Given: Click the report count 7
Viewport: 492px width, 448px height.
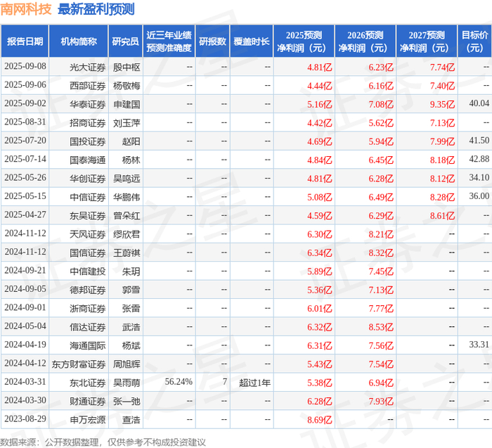Looking at the screenshot, I should [x=225, y=381].
